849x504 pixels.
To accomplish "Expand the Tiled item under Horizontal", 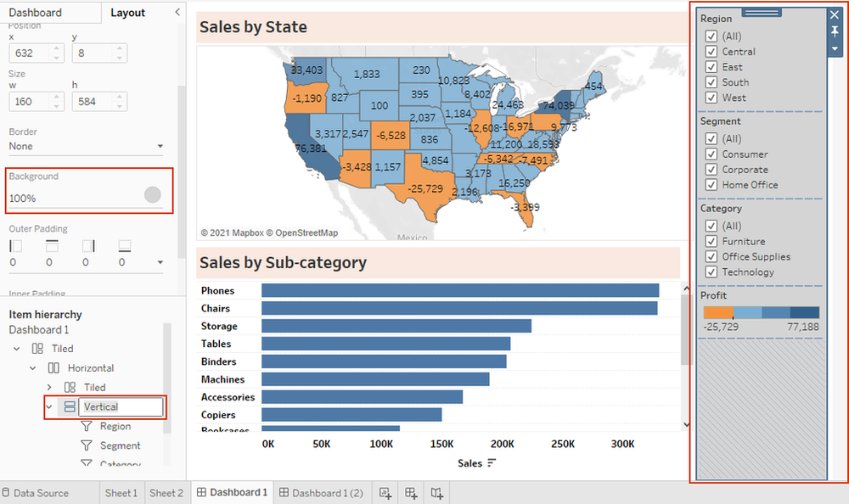I will coord(48,387).
